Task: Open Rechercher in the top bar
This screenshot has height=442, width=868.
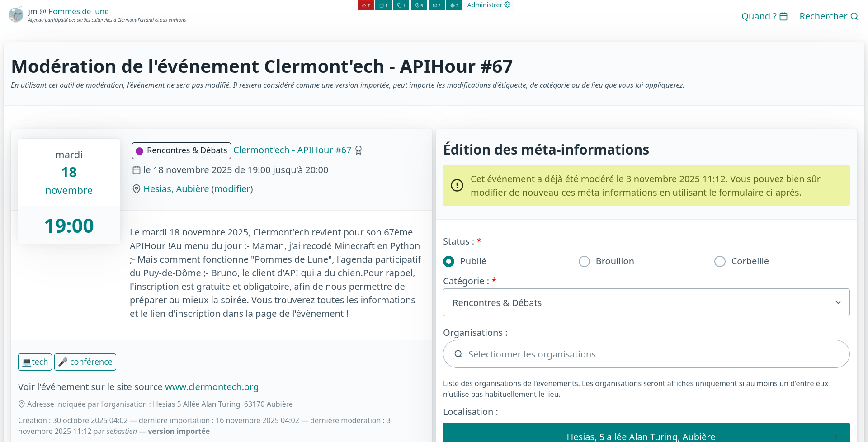Action: coord(828,16)
